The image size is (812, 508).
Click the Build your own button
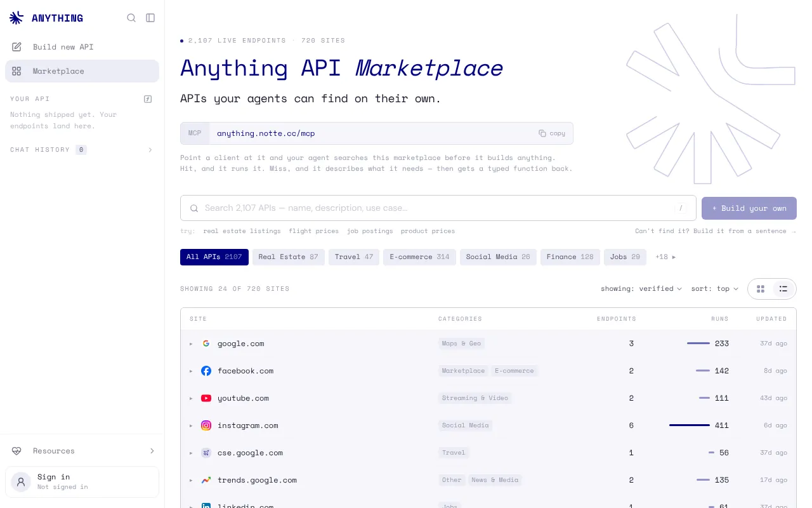[749, 208]
